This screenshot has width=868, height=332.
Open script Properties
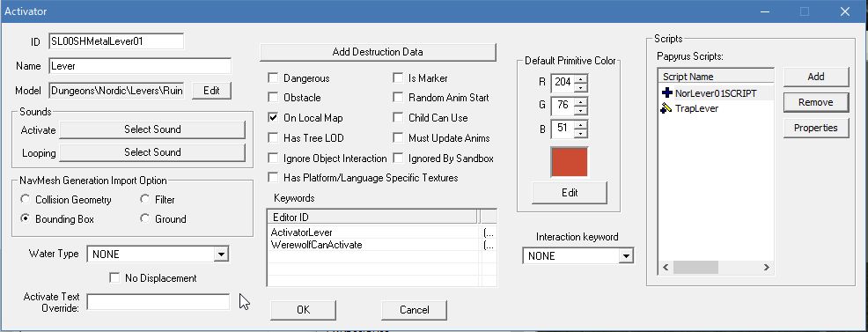tap(816, 128)
